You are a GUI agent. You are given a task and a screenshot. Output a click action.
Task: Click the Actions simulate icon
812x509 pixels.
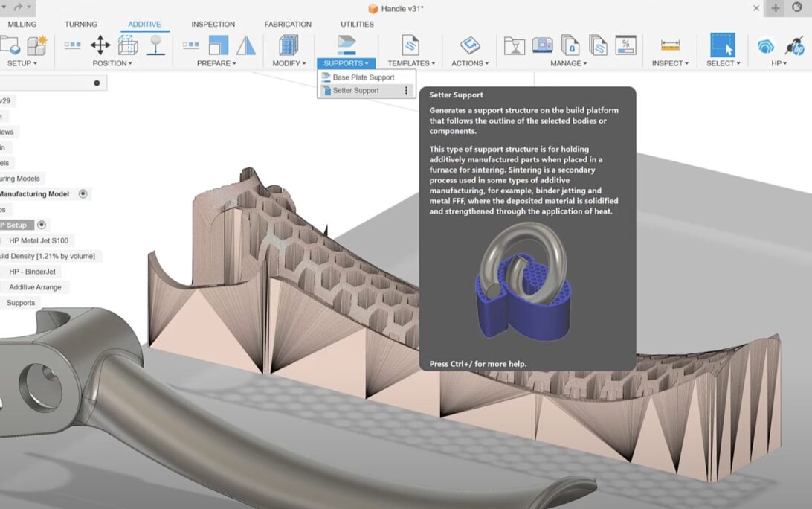[x=470, y=45]
